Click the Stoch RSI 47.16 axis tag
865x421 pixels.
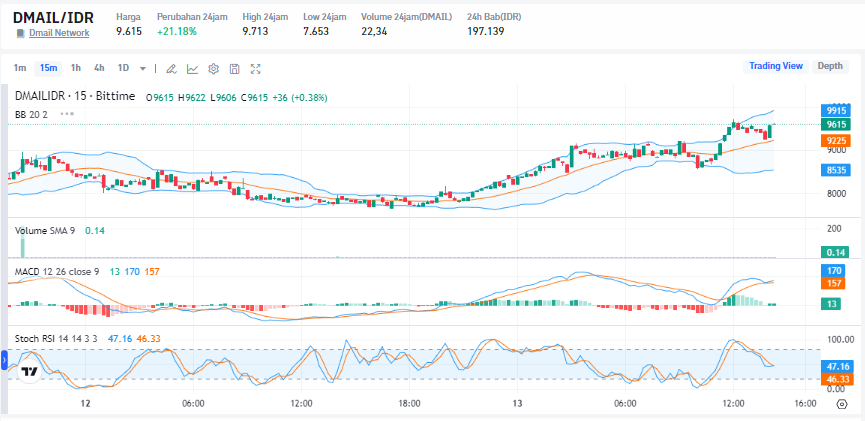(x=839, y=366)
